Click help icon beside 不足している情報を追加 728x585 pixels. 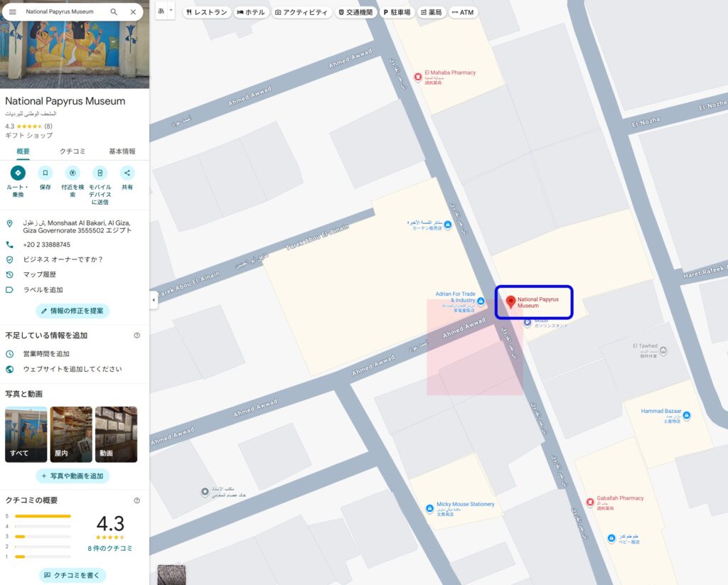136,336
